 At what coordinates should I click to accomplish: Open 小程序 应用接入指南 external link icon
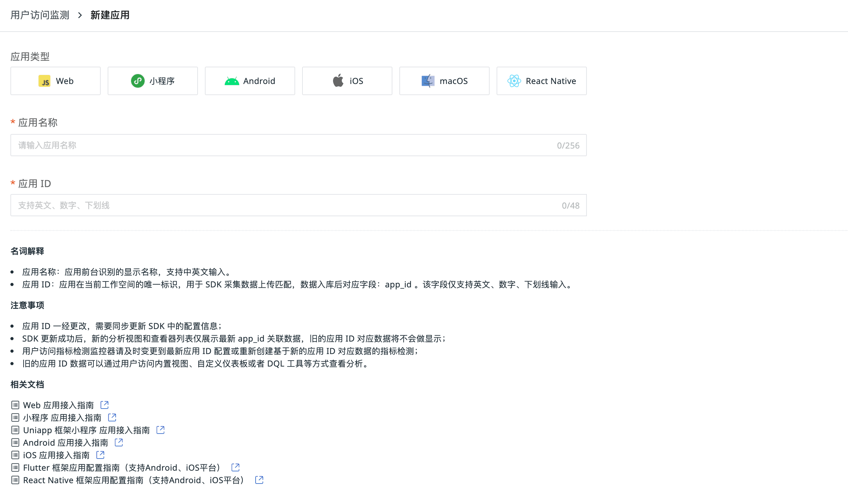pos(112,417)
